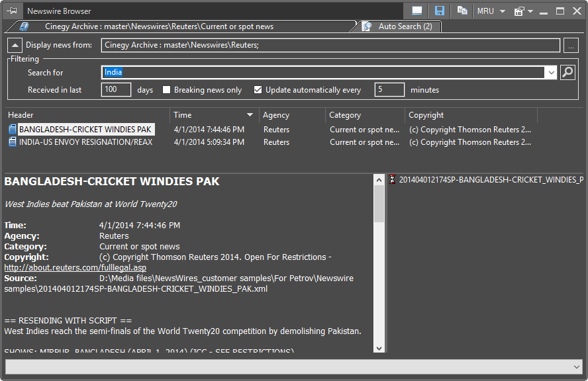Click Category cell of BANGLADESH-CRICKET row
The width and height of the screenshot is (588, 381).
[x=364, y=130]
